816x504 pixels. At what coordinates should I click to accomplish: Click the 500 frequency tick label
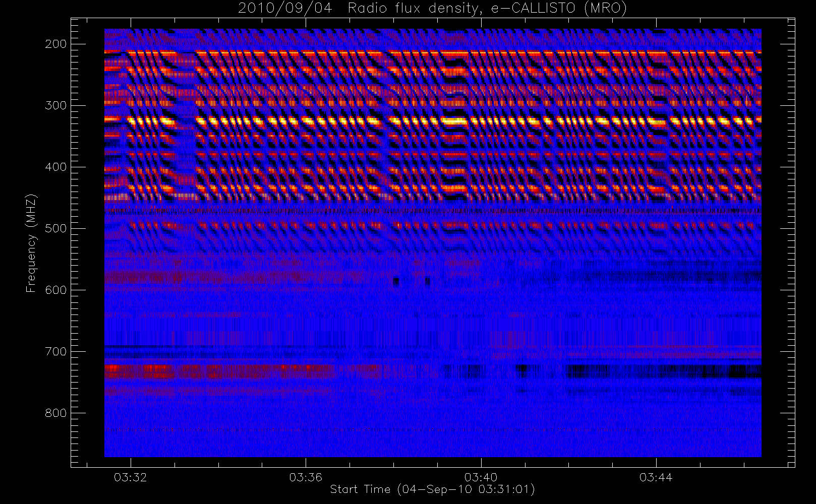click(x=56, y=228)
